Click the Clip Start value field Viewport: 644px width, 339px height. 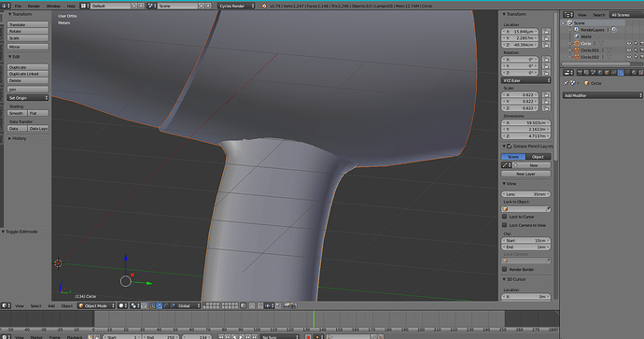[x=525, y=240]
